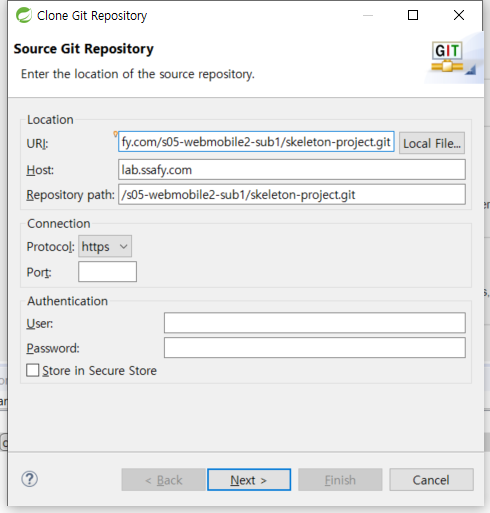Click the Spring leaf icon in title bar
Screen dimensions: 490x513
pyautogui.click(x=24, y=15)
